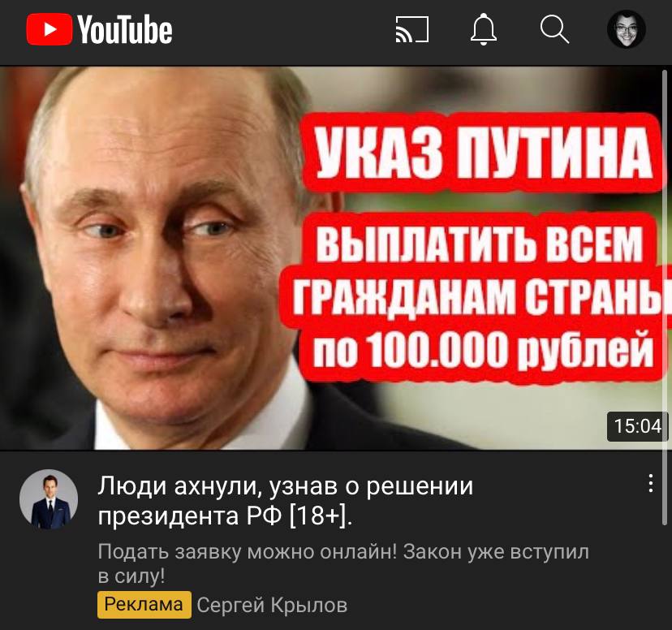
Task: Tap the search magnifier icon
Action: coord(554,29)
